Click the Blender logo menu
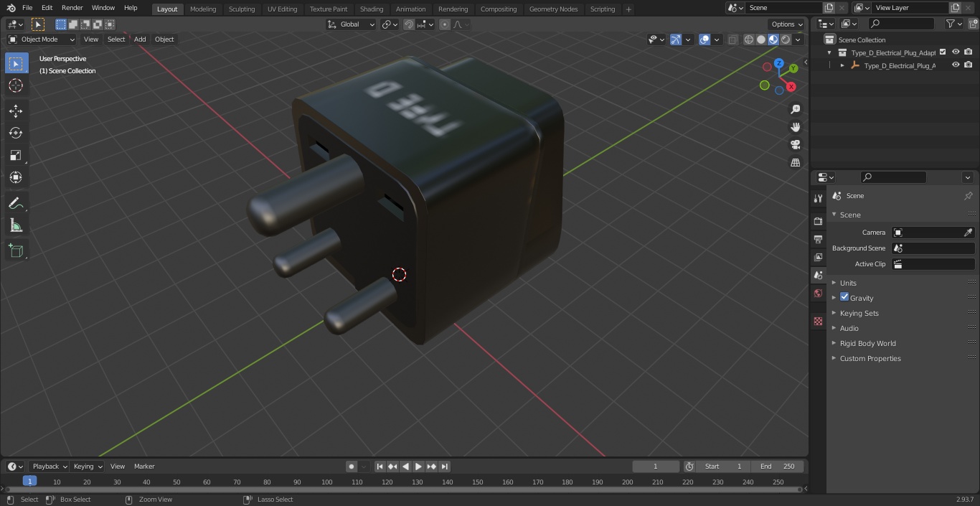Viewport: 980px width, 506px height. (x=11, y=8)
